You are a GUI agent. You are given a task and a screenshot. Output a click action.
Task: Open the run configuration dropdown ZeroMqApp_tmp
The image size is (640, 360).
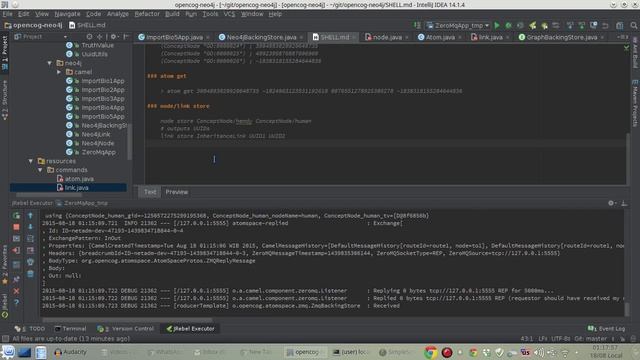click(458, 25)
